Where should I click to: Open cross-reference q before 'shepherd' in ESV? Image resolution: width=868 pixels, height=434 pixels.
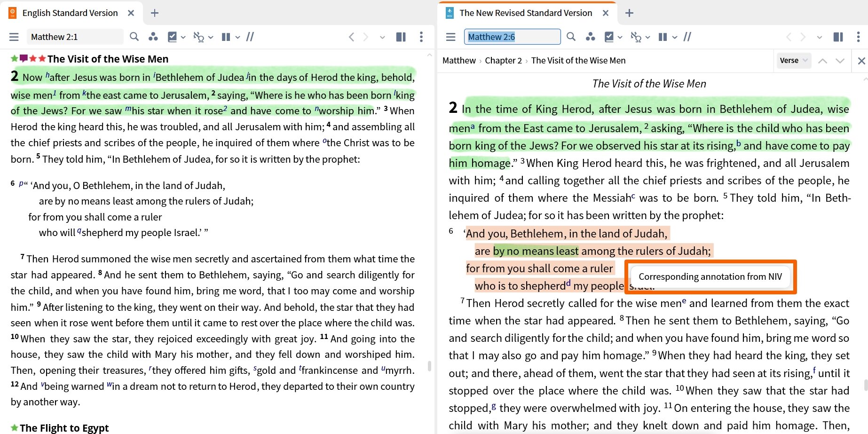(79, 231)
